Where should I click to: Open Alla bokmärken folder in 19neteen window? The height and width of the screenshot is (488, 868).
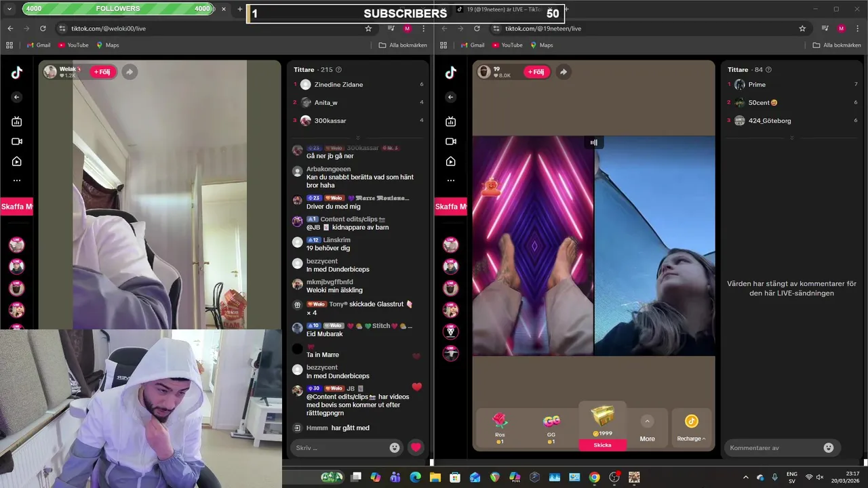pos(837,45)
